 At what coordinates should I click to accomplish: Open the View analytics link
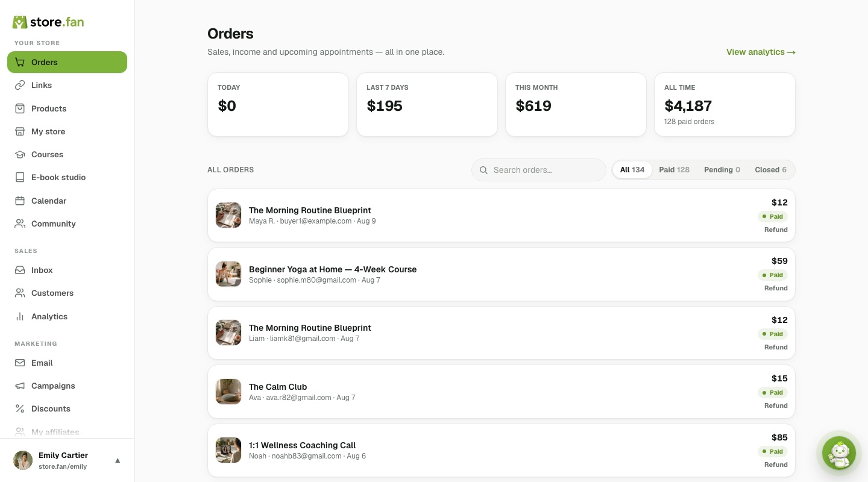click(761, 52)
